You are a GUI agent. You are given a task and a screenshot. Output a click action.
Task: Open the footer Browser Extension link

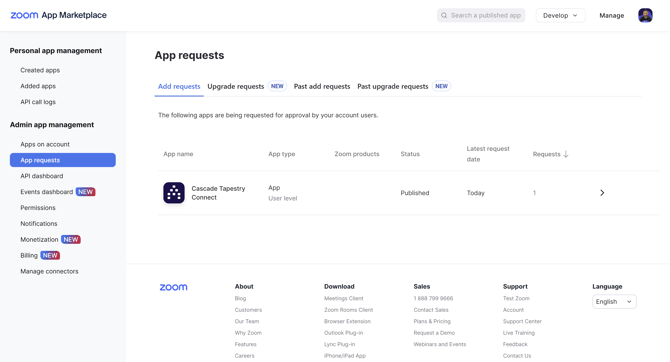[347, 321]
